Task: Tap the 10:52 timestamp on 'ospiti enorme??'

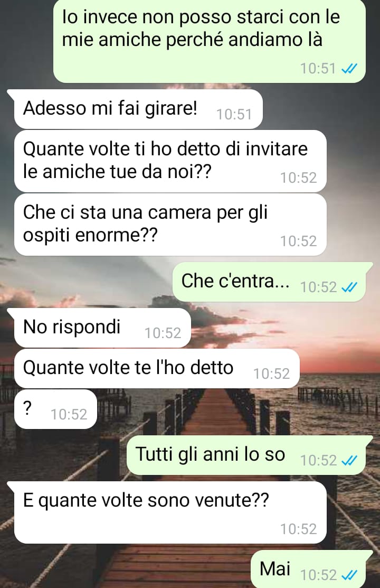Action: point(299,241)
